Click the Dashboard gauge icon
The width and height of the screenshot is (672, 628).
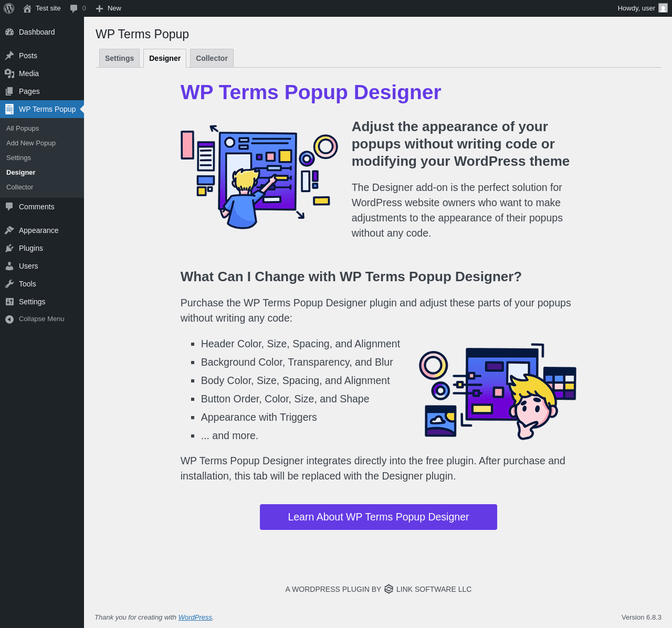click(9, 32)
